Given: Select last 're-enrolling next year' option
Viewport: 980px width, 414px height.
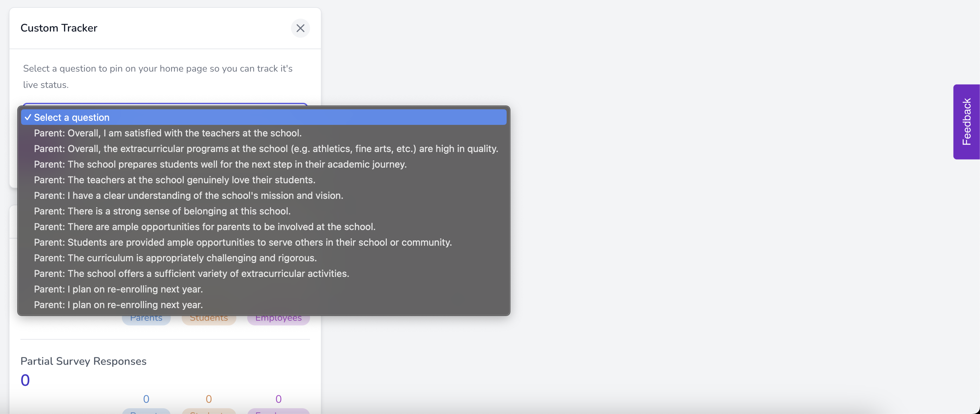Looking at the screenshot, I should point(118,304).
